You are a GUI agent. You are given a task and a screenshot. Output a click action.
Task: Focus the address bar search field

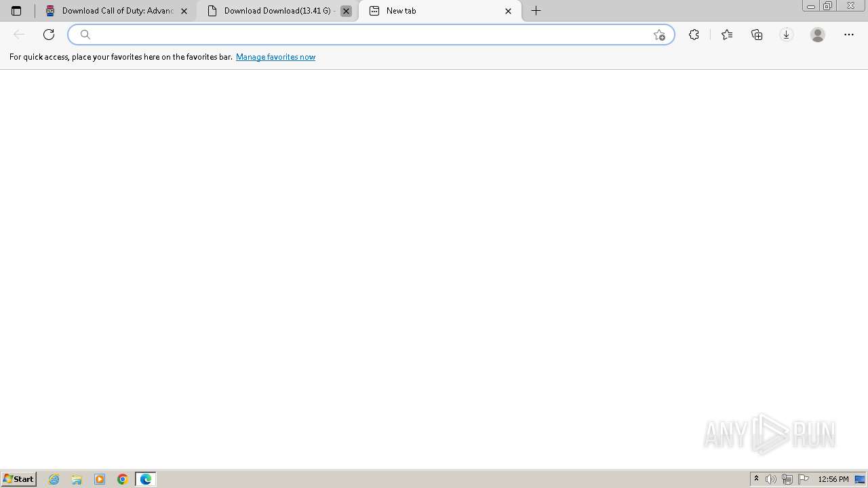371,35
